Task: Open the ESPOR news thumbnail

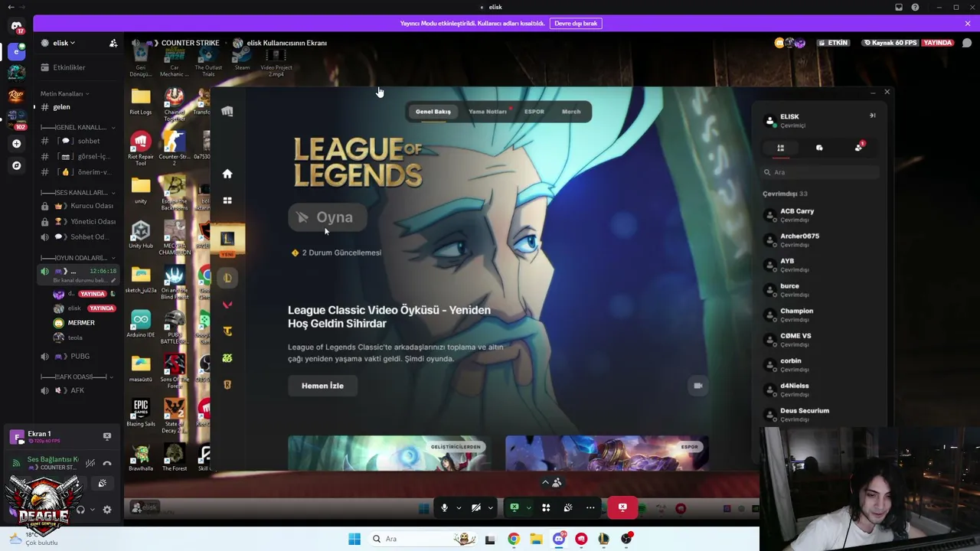Action: [607, 453]
